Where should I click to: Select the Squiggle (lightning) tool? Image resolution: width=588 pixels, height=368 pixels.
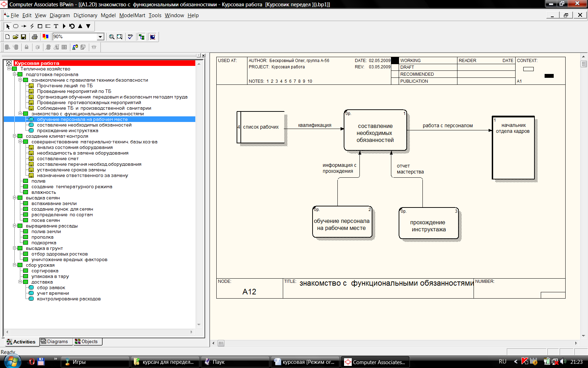point(32,26)
